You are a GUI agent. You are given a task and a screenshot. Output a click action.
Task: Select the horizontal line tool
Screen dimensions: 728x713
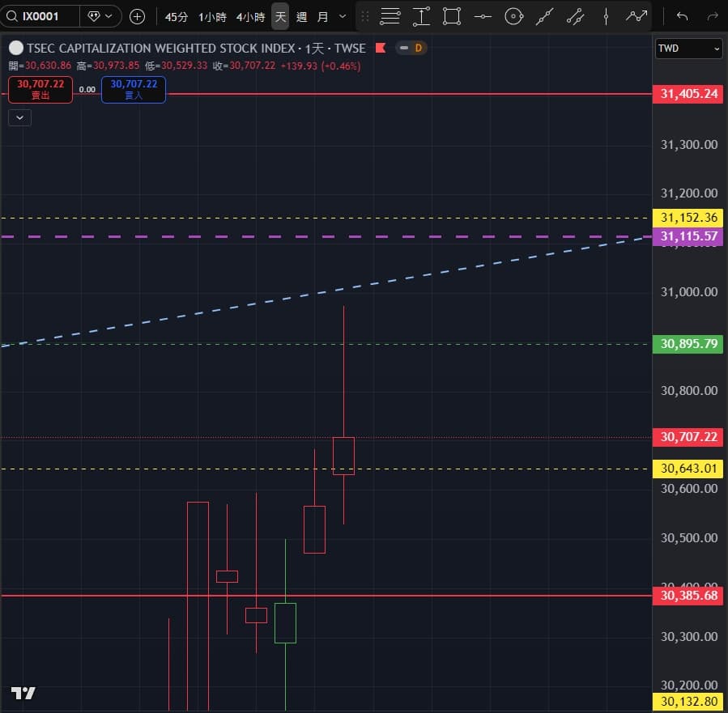(483, 17)
